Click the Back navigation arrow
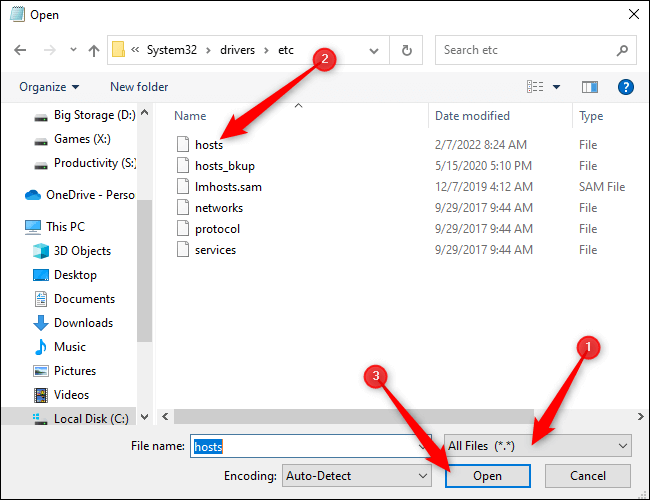 tap(20, 50)
